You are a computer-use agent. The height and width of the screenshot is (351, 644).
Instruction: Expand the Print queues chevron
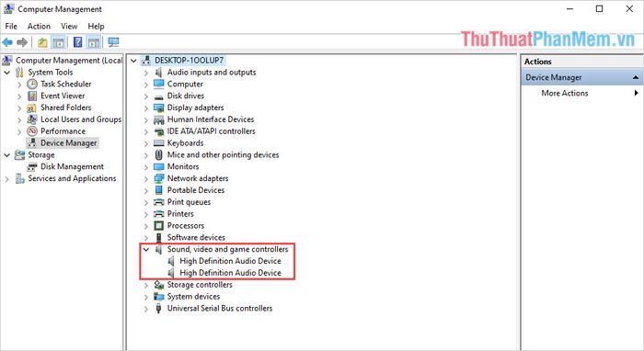[145, 202]
